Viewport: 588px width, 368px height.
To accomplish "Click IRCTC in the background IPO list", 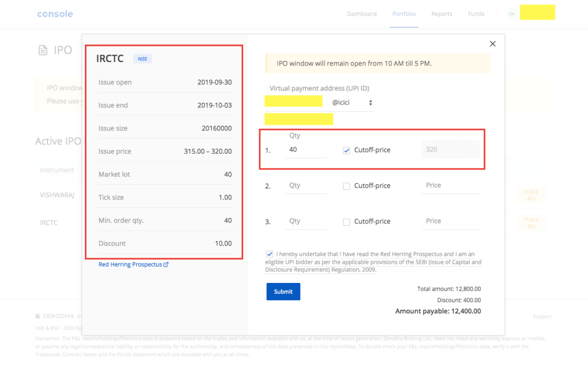I will coord(49,222).
